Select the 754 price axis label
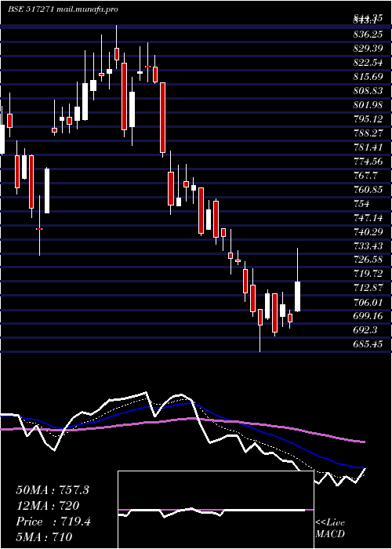 pos(361,203)
